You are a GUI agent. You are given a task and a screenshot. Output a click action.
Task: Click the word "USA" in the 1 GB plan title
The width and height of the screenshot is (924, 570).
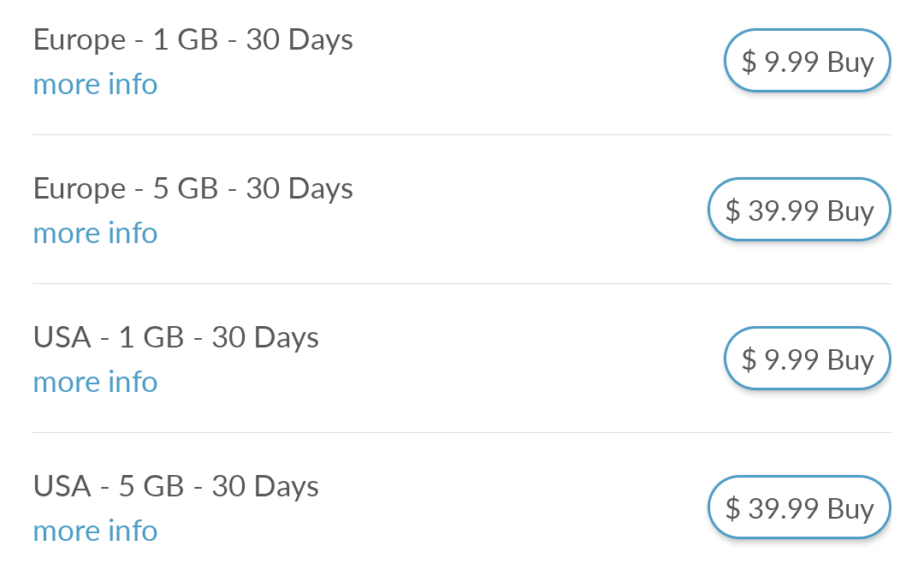(62, 338)
